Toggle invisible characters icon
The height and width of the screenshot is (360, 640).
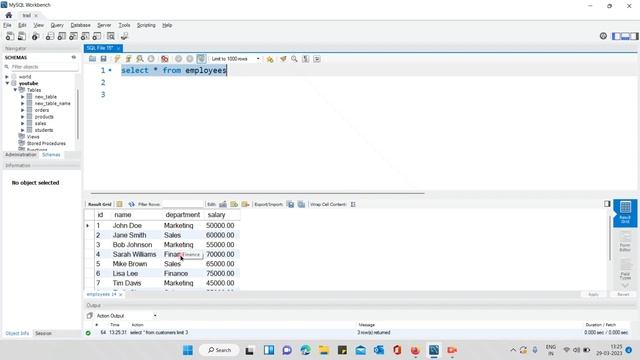(305, 59)
